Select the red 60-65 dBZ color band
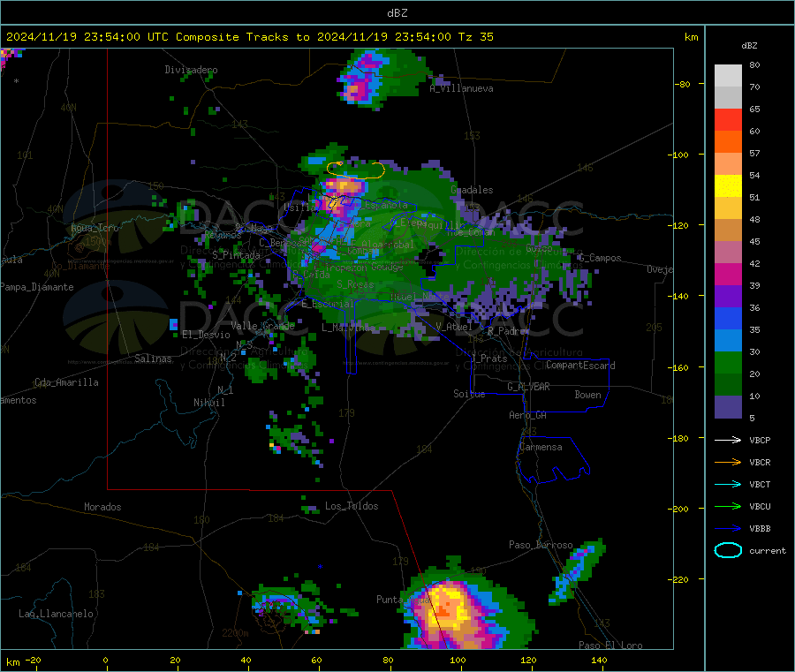This screenshot has width=795, height=672. pos(728,119)
